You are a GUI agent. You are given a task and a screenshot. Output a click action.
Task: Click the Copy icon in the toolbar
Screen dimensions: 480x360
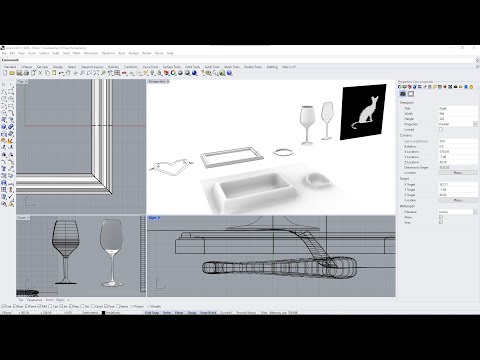[x=47, y=73]
